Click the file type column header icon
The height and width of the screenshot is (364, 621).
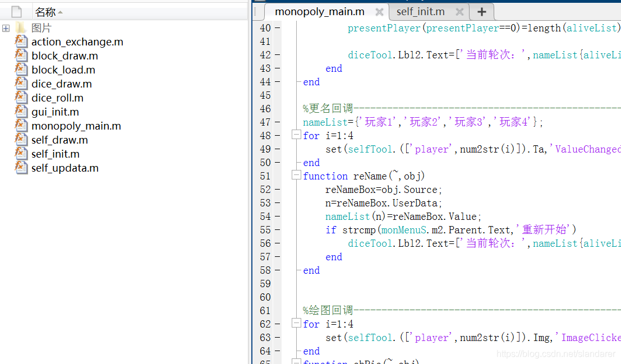pyautogui.click(x=17, y=12)
